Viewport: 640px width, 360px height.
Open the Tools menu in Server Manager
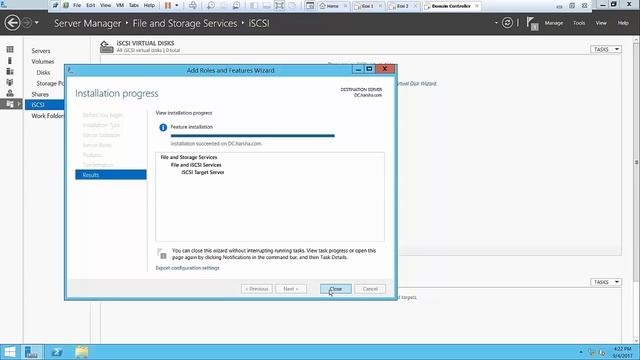[x=579, y=23]
